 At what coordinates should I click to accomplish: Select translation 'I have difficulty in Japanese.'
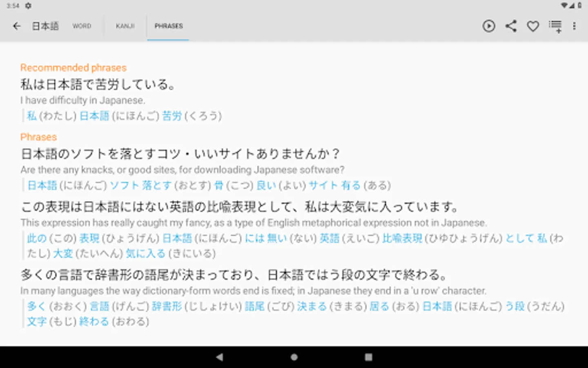tap(83, 100)
